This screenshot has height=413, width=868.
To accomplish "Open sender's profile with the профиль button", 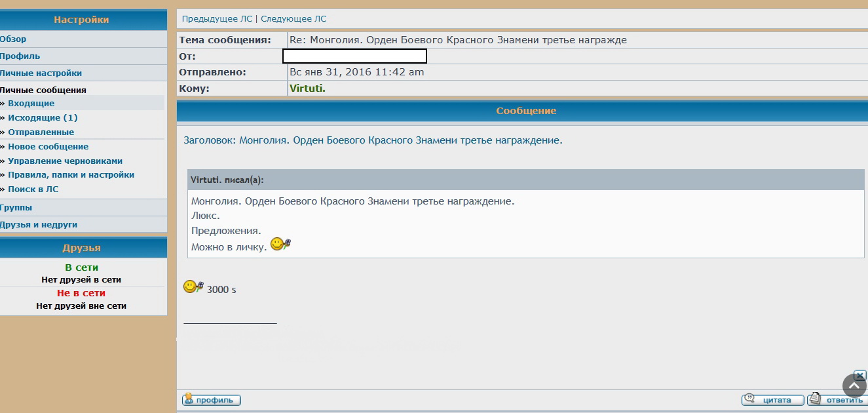I will pos(212,400).
